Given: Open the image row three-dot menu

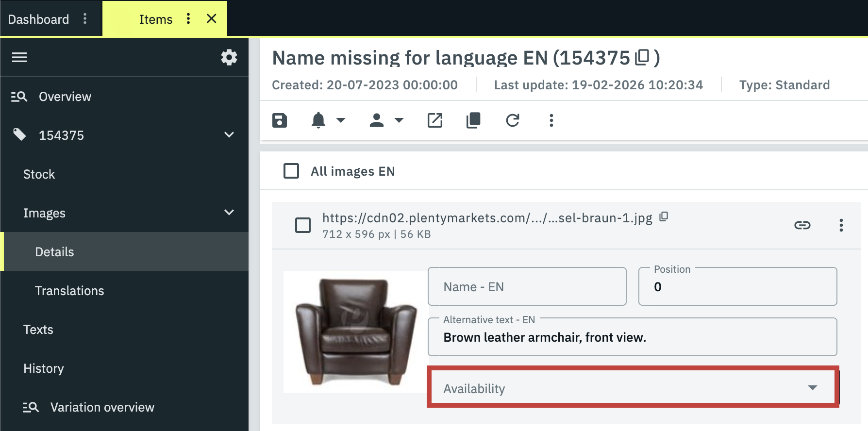Looking at the screenshot, I should (841, 225).
